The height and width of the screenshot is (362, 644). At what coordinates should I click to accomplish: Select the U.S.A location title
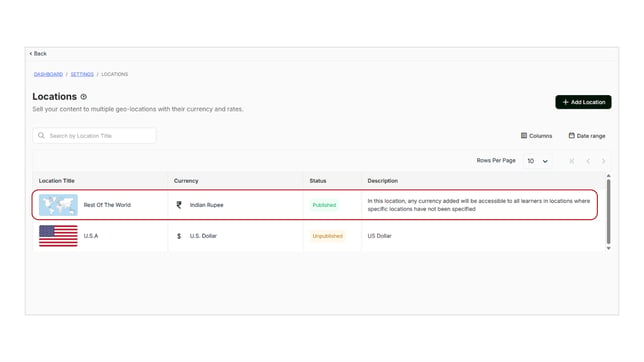click(x=91, y=236)
